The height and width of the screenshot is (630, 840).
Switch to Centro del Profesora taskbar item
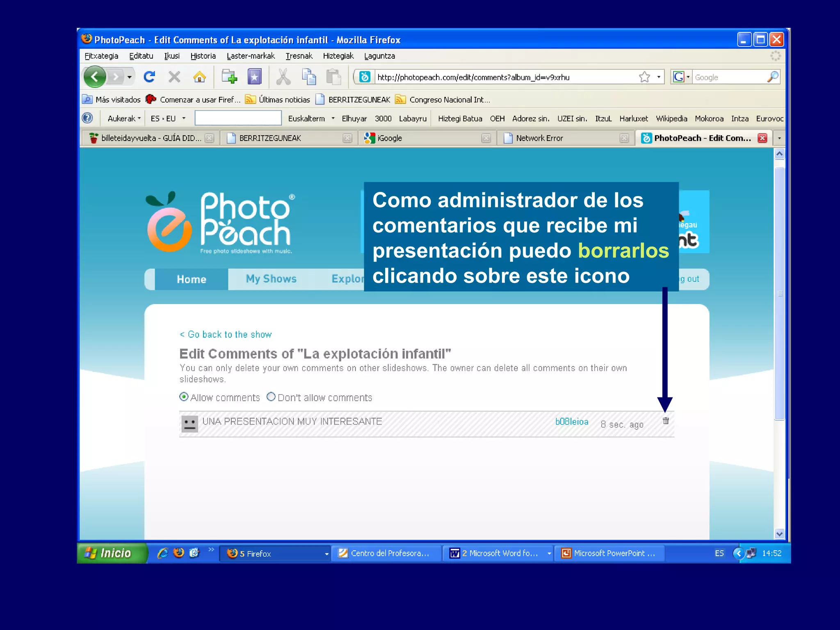tap(386, 553)
